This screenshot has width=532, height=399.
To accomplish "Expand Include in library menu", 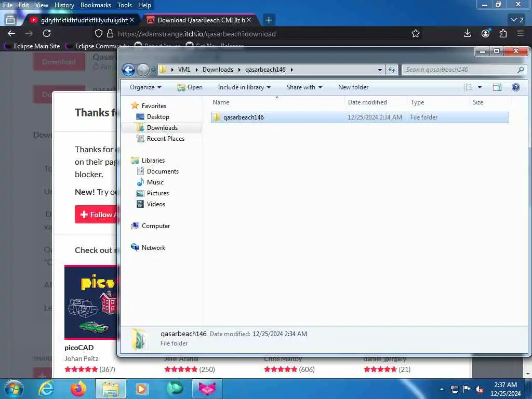I will click(244, 87).
